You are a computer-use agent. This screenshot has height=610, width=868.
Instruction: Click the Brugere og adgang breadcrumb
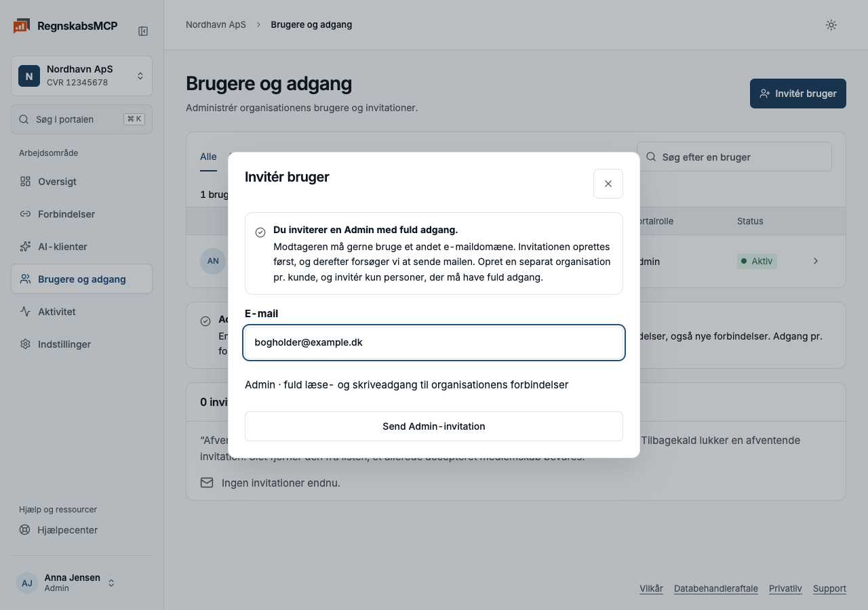(x=311, y=24)
